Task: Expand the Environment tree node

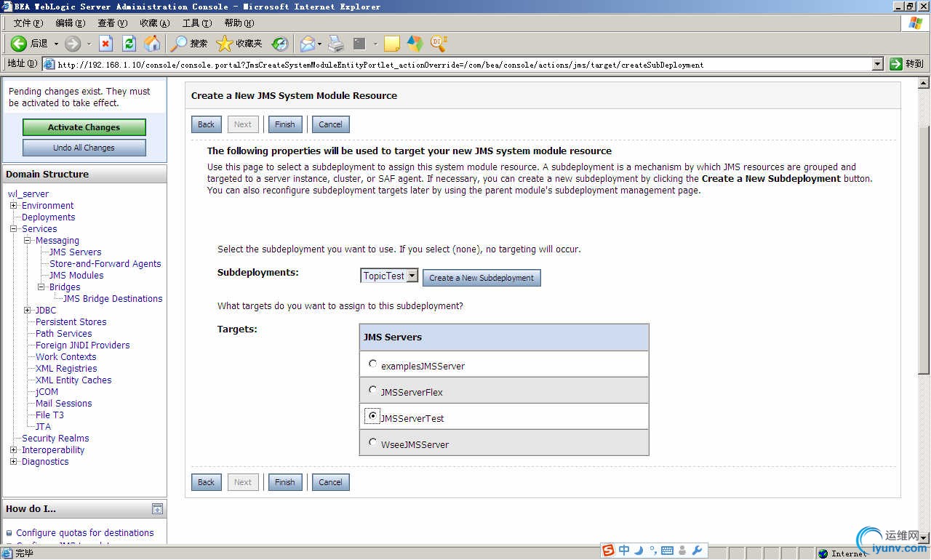Action: (x=14, y=206)
